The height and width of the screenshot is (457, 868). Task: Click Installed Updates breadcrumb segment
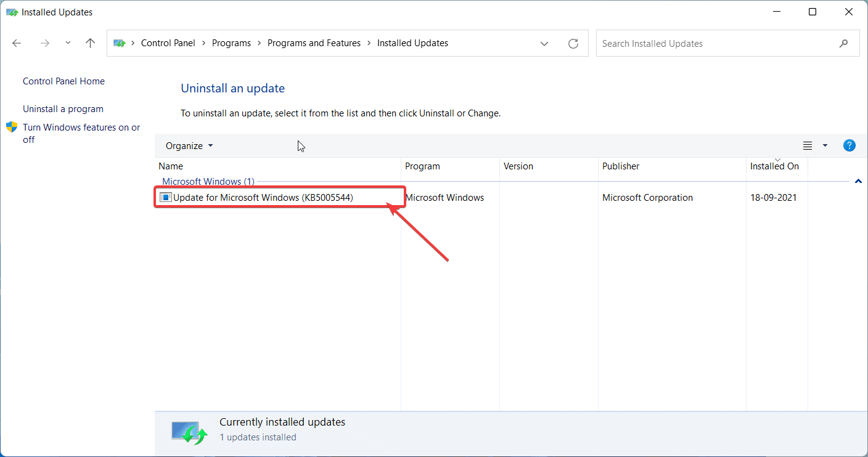click(412, 43)
